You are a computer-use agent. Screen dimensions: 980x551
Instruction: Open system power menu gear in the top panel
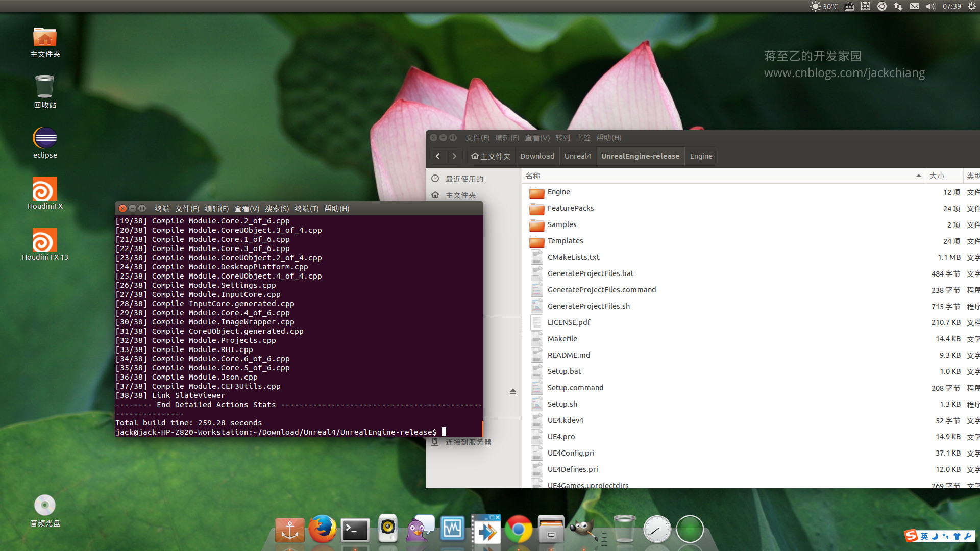click(x=971, y=6)
